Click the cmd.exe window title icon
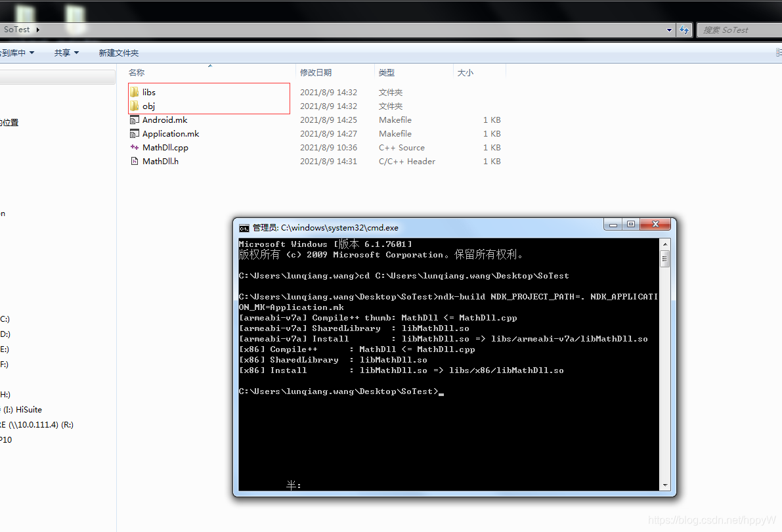The image size is (782, 532). click(x=244, y=228)
